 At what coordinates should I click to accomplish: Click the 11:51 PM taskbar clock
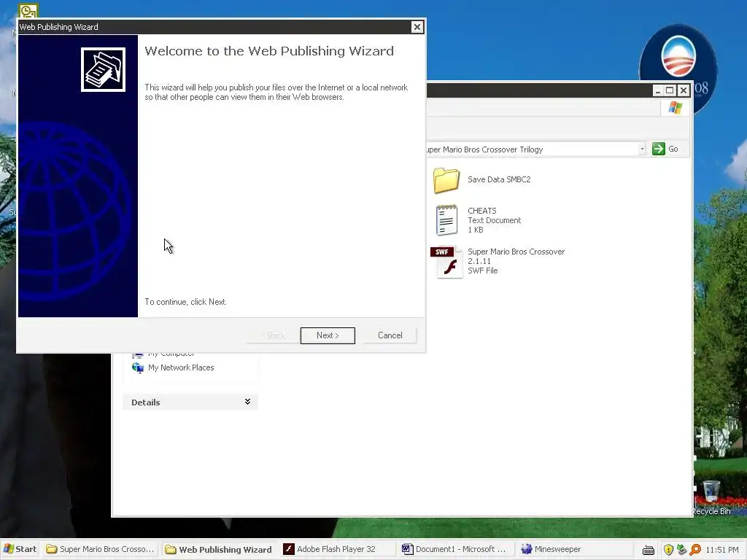coord(722,550)
